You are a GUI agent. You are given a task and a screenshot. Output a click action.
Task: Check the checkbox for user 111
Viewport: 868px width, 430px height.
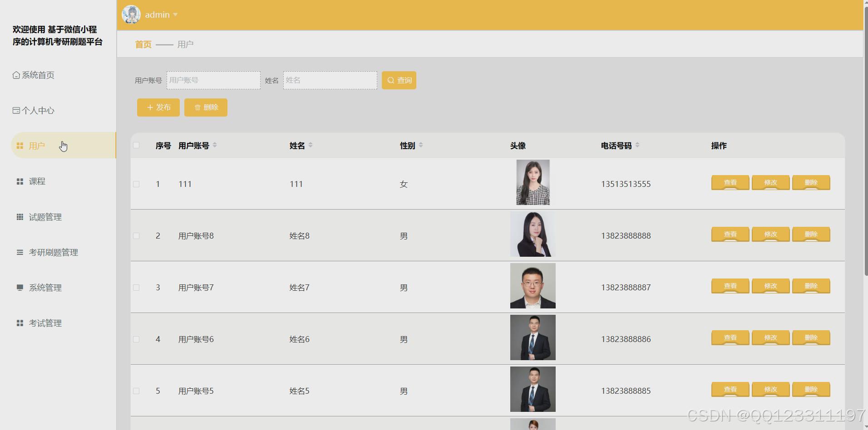[136, 184]
